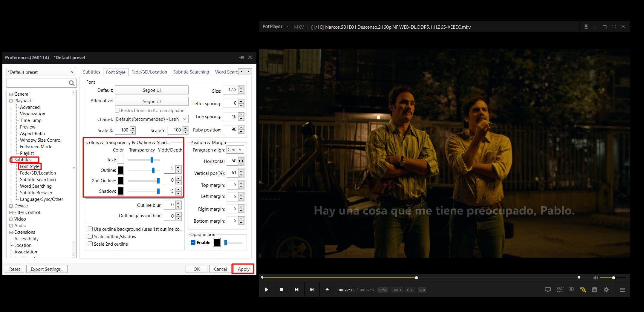Screen dimensions: 644x312
Task: Expand the Device tree node
Action: click(x=11, y=206)
